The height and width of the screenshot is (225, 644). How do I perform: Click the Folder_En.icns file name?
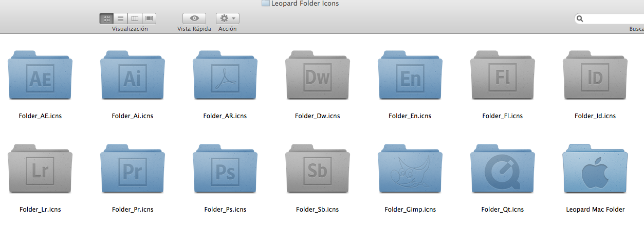tap(410, 116)
